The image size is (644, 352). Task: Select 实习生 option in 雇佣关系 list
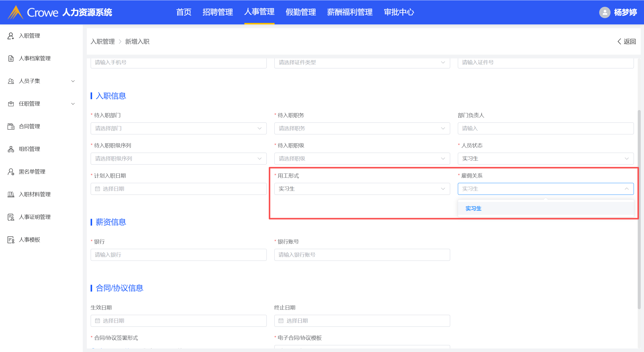coord(473,208)
